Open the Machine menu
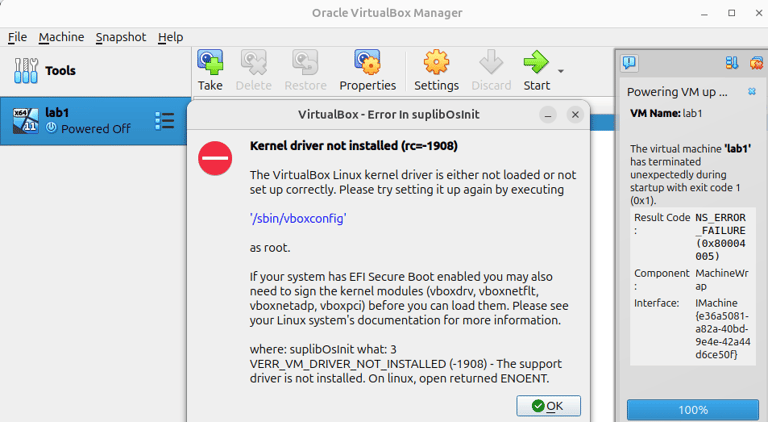The height and width of the screenshot is (422, 768). [61, 37]
